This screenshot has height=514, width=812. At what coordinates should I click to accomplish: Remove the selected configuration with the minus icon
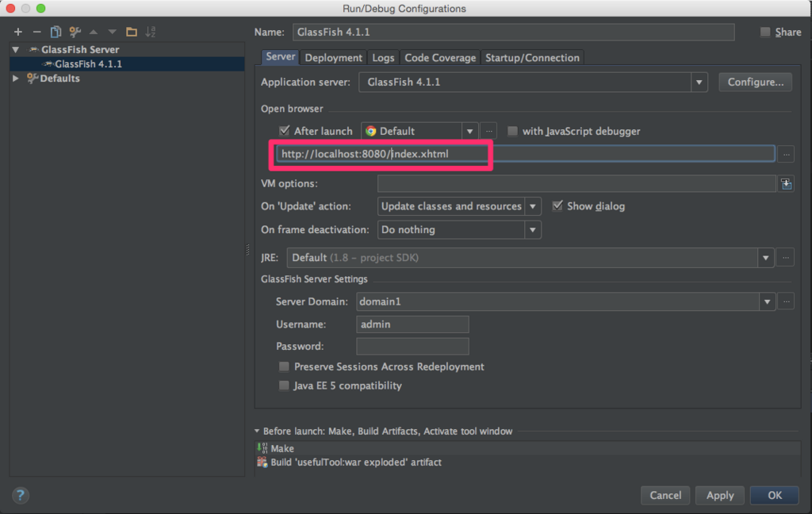pyautogui.click(x=36, y=32)
